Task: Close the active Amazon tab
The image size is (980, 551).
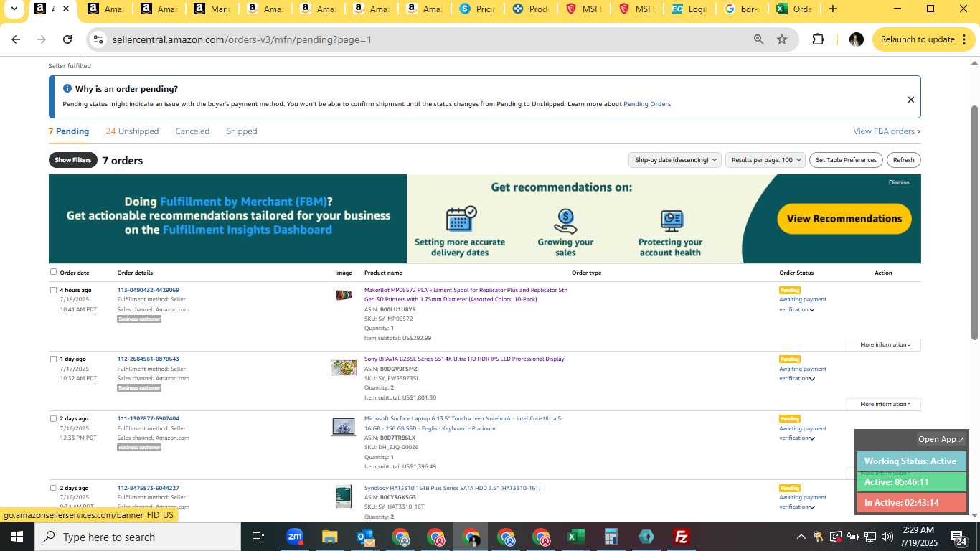Action: pos(66,9)
